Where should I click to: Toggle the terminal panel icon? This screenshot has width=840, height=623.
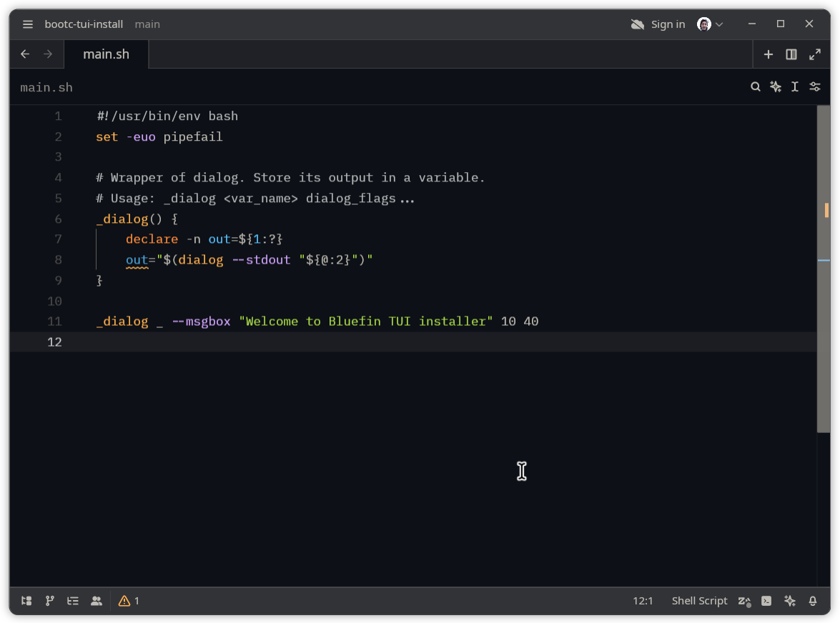coord(766,601)
